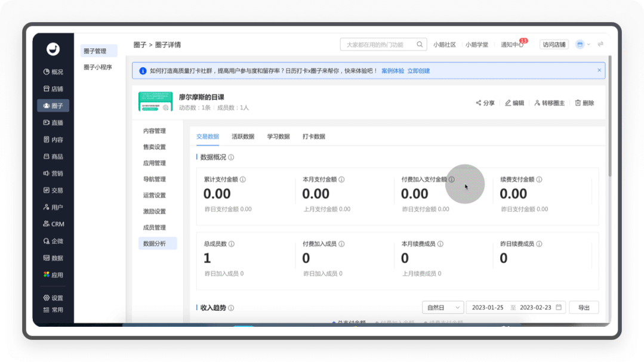Image resolution: width=644 pixels, height=362 pixels.
Task: Click the 廖尔摩斯的日课 circle thumbnail
Action: tap(155, 101)
